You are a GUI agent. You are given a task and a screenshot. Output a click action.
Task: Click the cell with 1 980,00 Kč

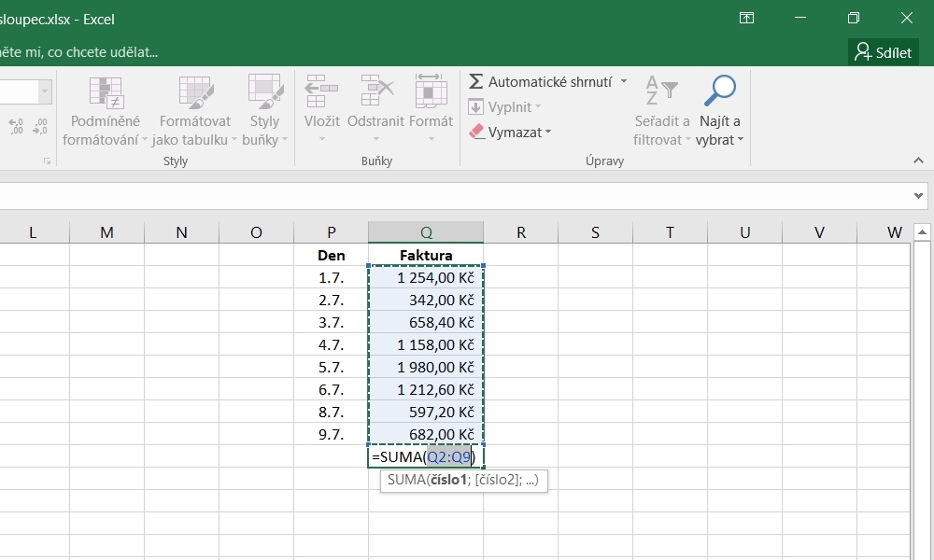(x=426, y=367)
